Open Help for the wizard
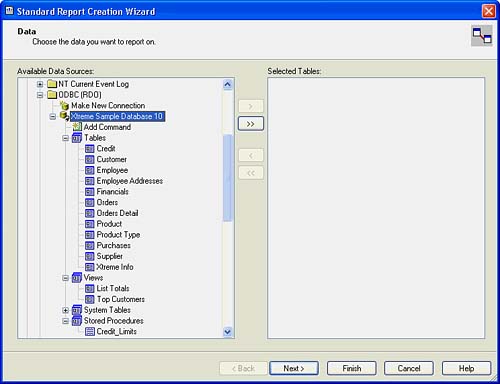This screenshot has width=500, height=384. coord(466,368)
